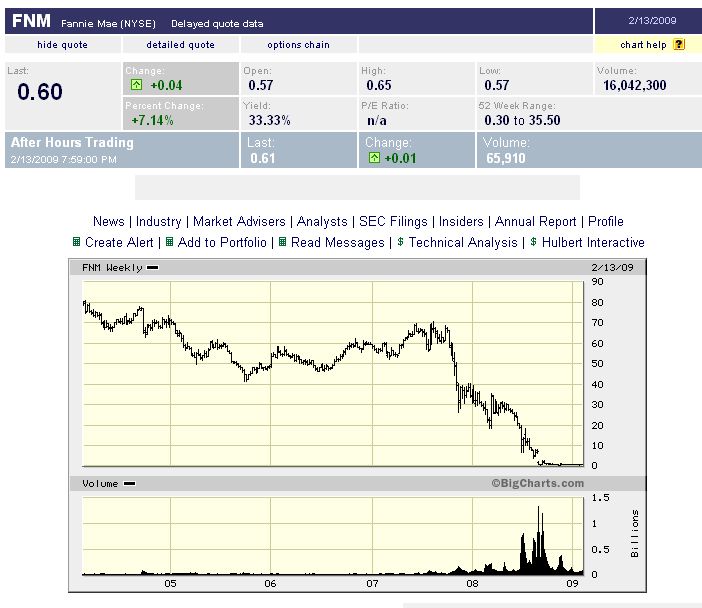The height and width of the screenshot is (608, 702).
Task: Click the 2/13/2009 date in header
Action: coord(652,20)
